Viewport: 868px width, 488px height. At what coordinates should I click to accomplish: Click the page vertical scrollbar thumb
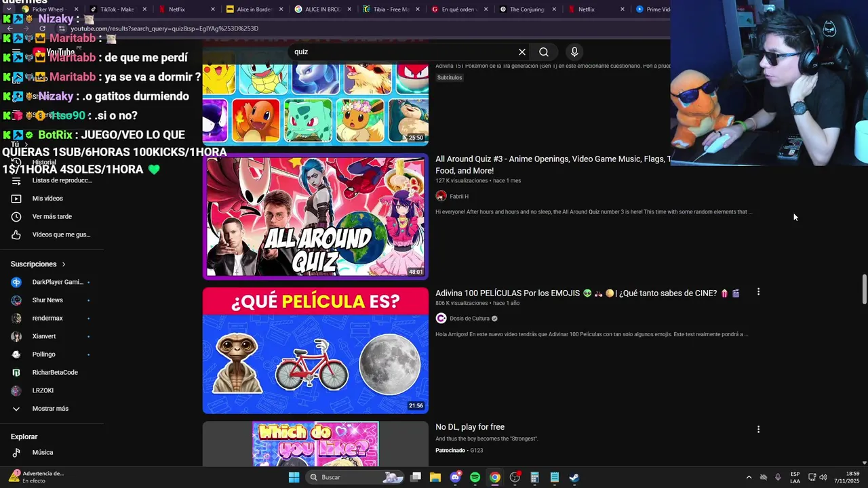tap(864, 289)
